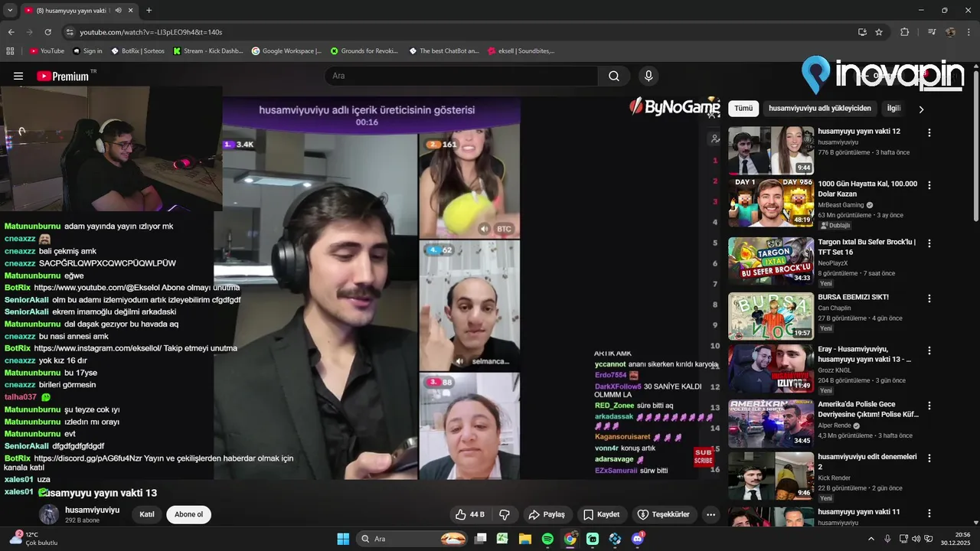This screenshot has height=551, width=980.
Task: Open the 'Sign in' bookmark
Action: click(x=87, y=51)
